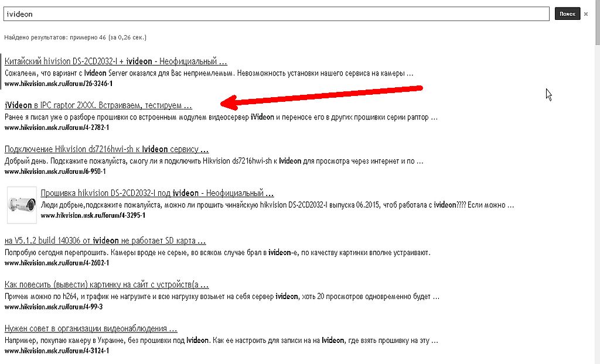Screen dimensions: 600x364
Task: Click the snippet starting 'Ранее я писал уже'
Action: tap(221, 117)
